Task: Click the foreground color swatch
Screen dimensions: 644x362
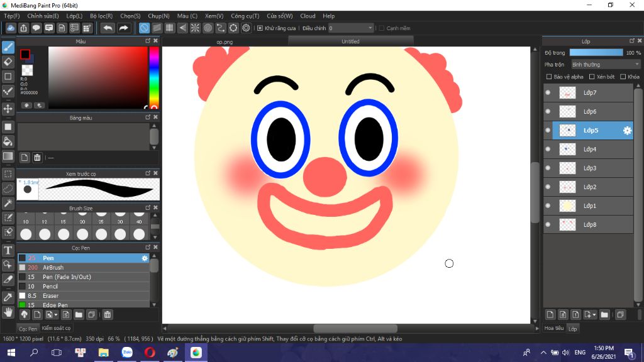Action: point(26,55)
